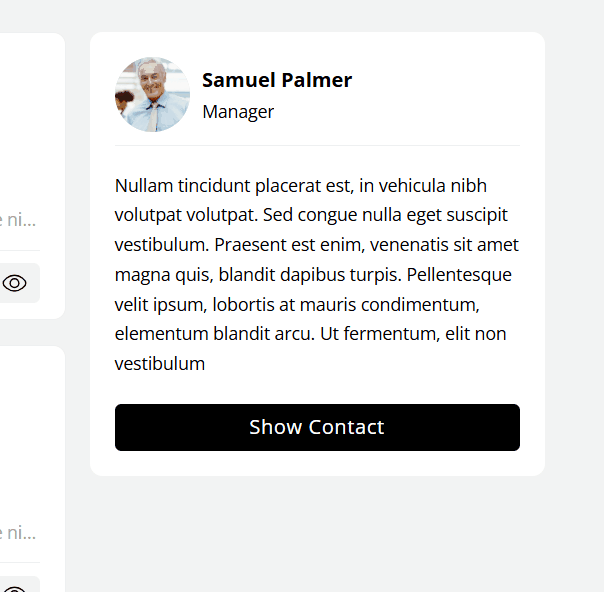This screenshot has width=604, height=592.
Task: Click the eye icon in the upper-left card
Action: click(x=15, y=283)
